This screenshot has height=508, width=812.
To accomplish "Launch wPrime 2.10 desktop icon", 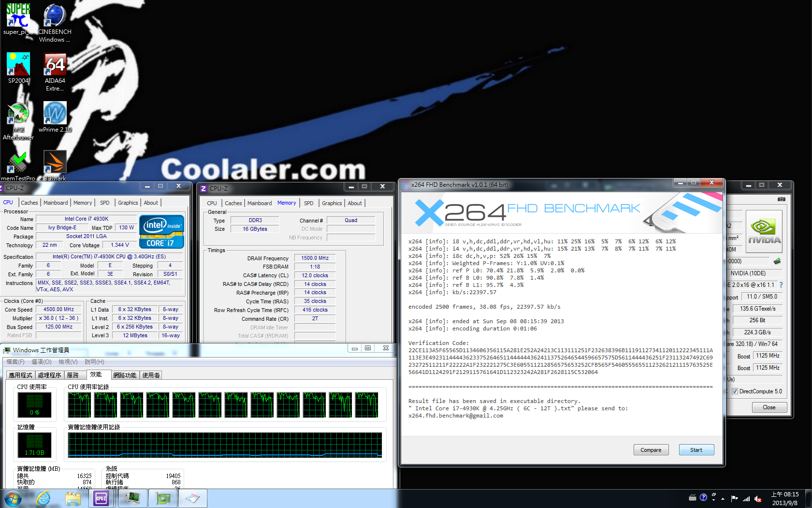I will tap(55, 117).
